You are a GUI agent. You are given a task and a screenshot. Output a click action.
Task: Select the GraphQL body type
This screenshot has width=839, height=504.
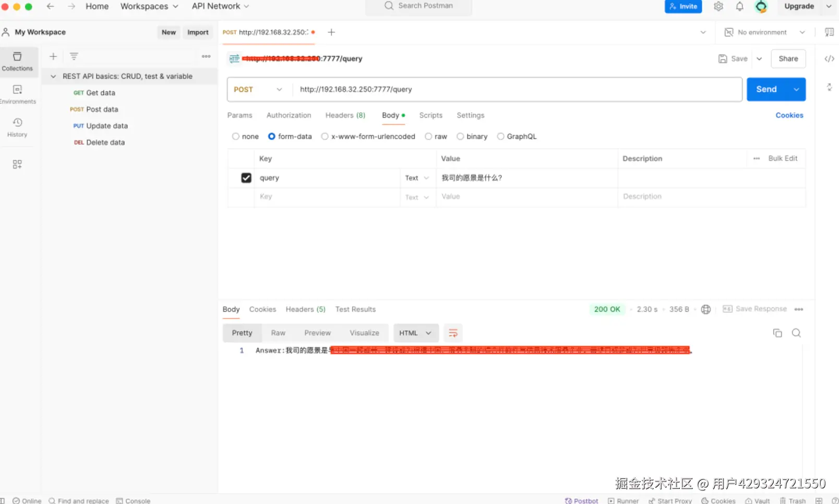click(501, 137)
